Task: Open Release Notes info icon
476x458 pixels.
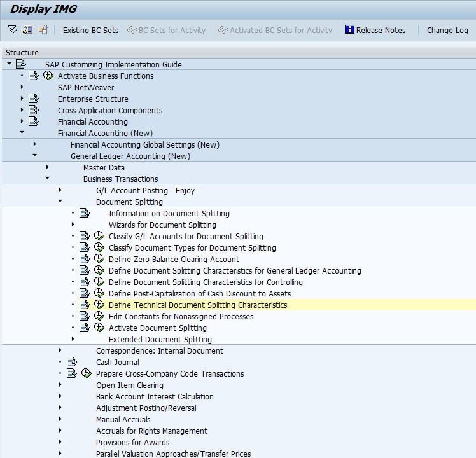Action: [349, 29]
